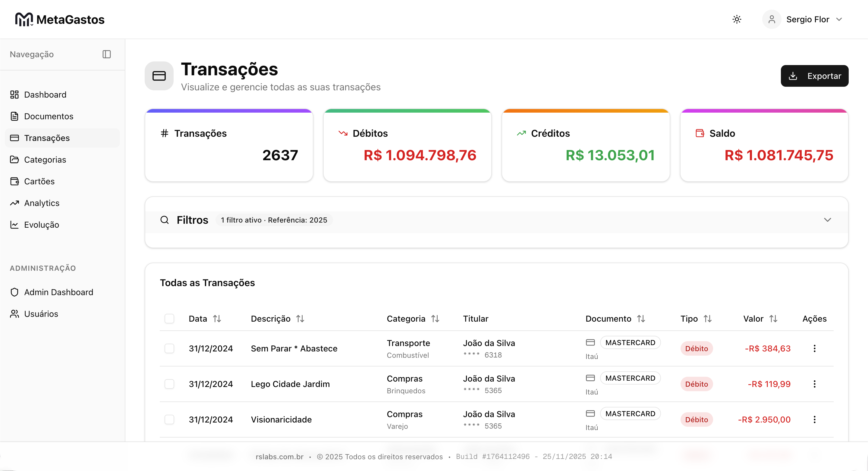Image resolution: width=868 pixels, height=471 pixels.
Task: Open Analytics via the trend icon
Action: point(14,203)
